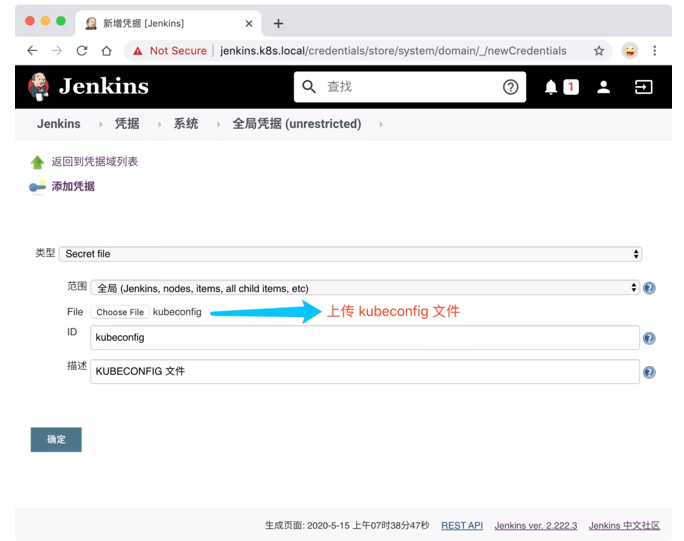This screenshot has height=541, width=684.
Task: Click the search help question icon
Action: [510, 87]
